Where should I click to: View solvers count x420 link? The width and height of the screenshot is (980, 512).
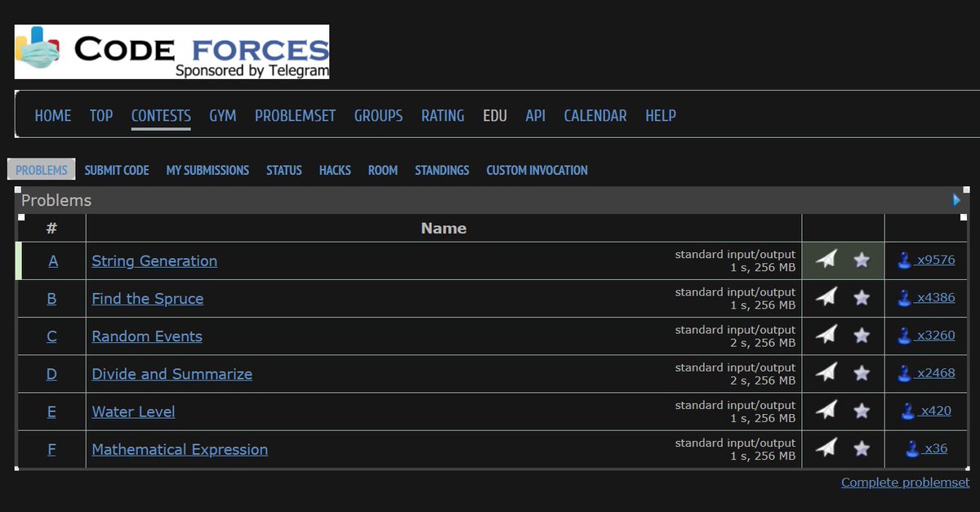pyautogui.click(x=936, y=411)
